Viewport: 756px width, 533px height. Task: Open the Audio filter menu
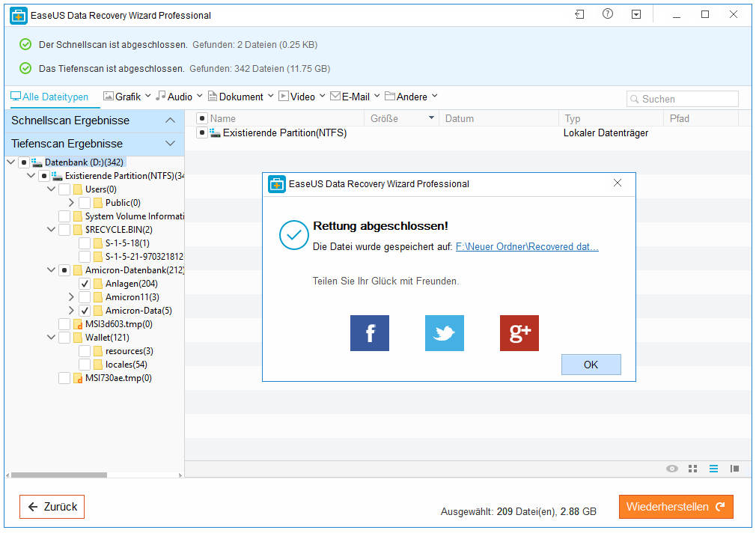click(179, 97)
